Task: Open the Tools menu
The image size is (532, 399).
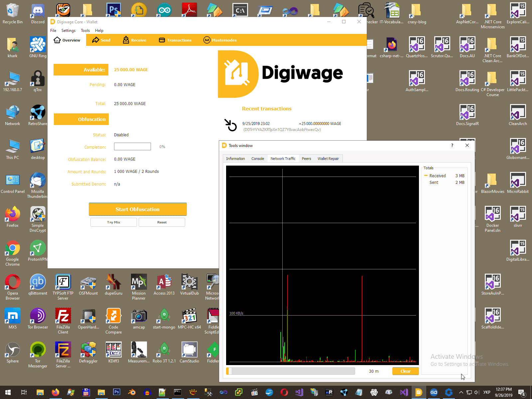Action: pyautogui.click(x=85, y=31)
